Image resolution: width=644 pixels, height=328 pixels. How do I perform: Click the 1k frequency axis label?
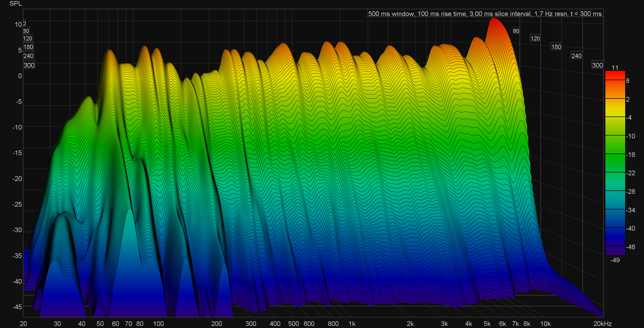352,324
